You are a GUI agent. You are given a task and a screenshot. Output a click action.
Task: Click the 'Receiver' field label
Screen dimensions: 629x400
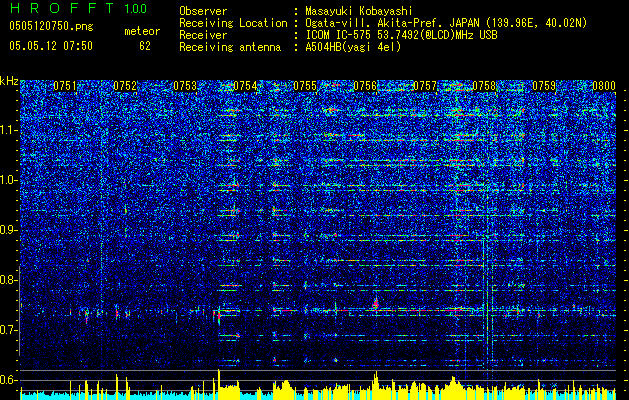(x=203, y=35)
